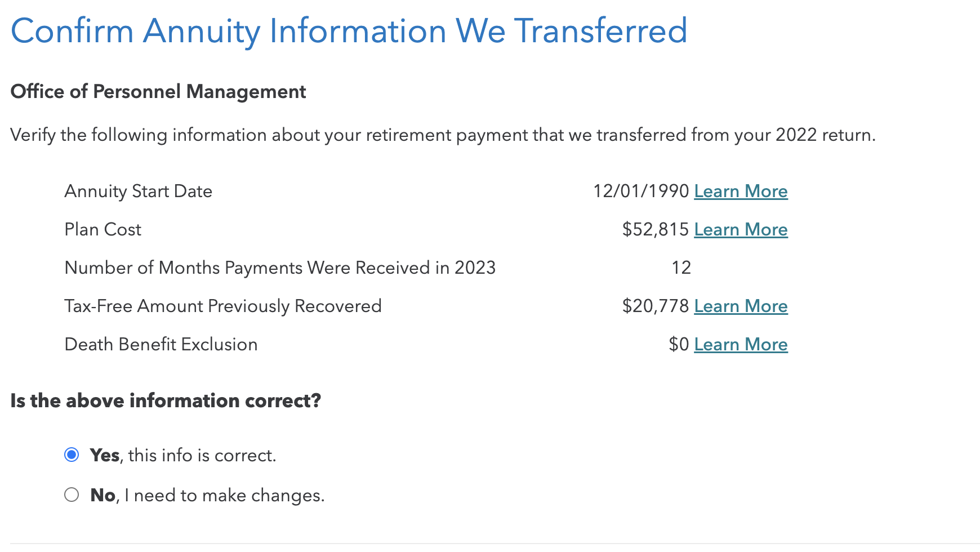Click Learn More beside Plan Cost
The width and height of the screenshot is (980, 552).
(740, 230)
